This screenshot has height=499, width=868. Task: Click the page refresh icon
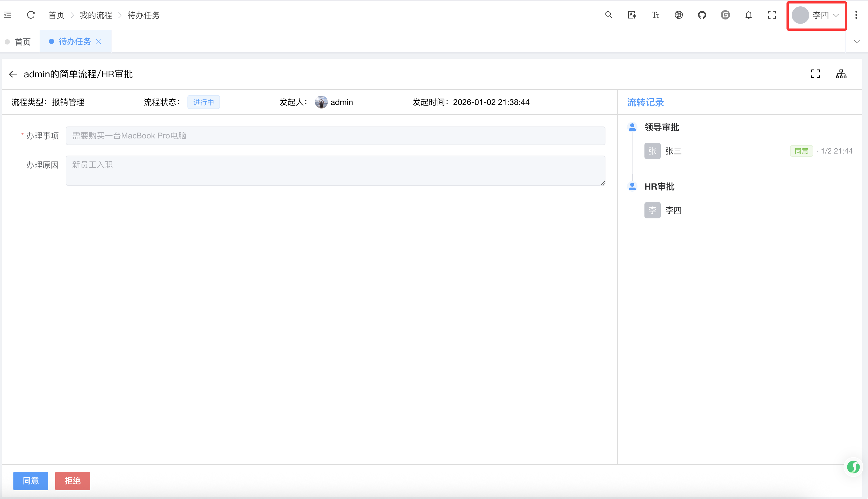click(x=31, y=15)
